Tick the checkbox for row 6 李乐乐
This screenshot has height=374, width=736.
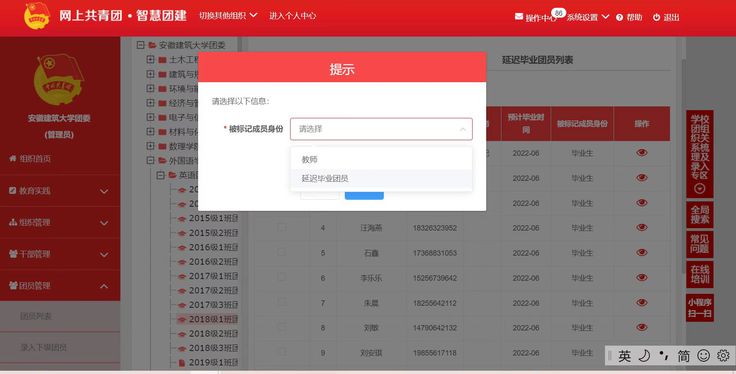click(x=282, y=277)
